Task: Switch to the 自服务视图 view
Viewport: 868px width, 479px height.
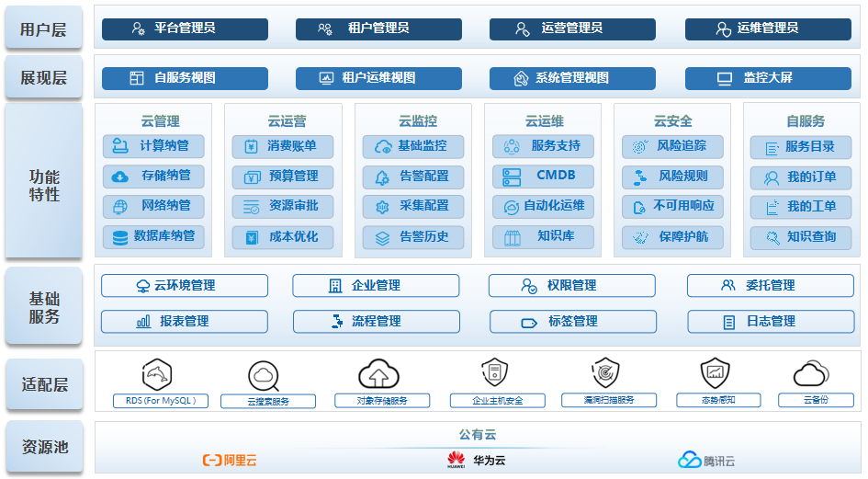Action: point(185,78)
